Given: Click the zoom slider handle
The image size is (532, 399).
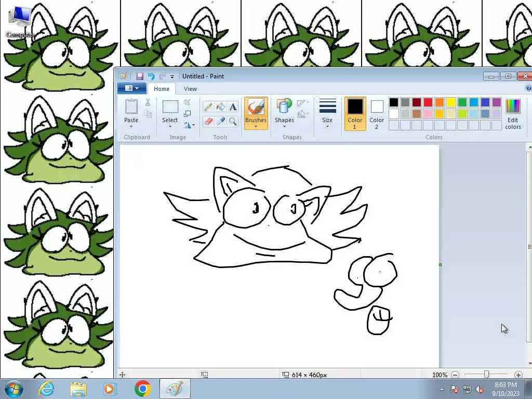Looking at the screenshot, I should tap(486, 374).
